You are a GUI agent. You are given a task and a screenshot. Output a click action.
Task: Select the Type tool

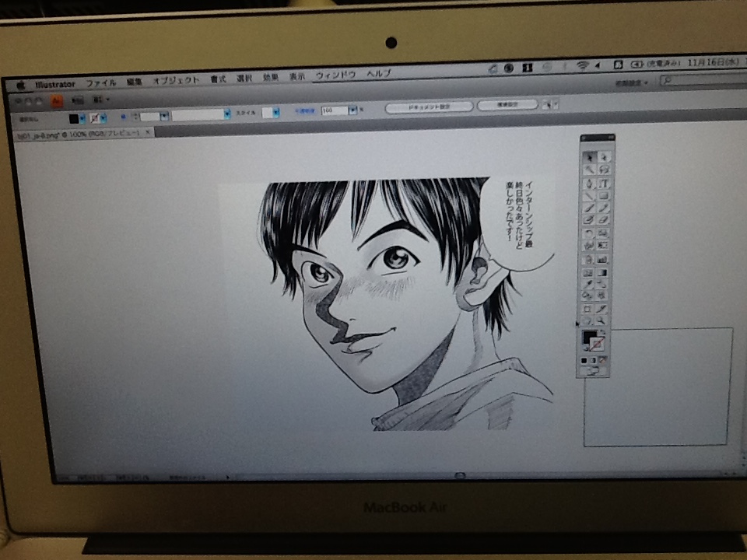pos(604,184)
